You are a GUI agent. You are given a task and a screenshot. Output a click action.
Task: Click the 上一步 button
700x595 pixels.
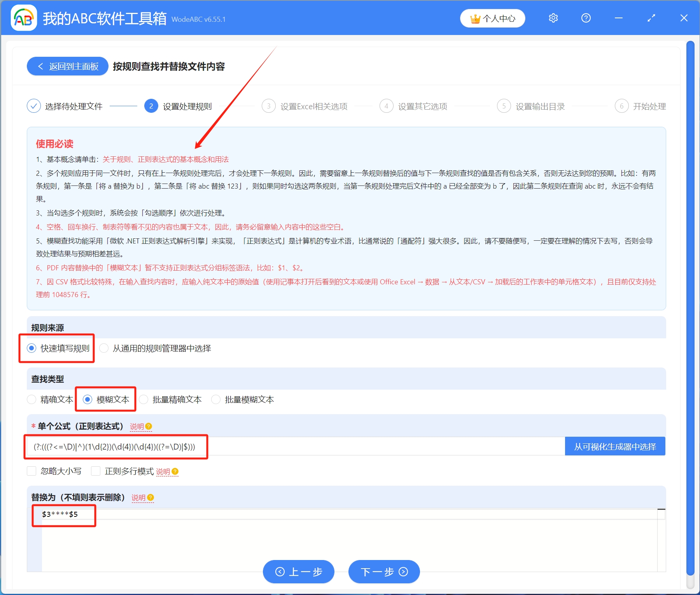click(298, 572)
